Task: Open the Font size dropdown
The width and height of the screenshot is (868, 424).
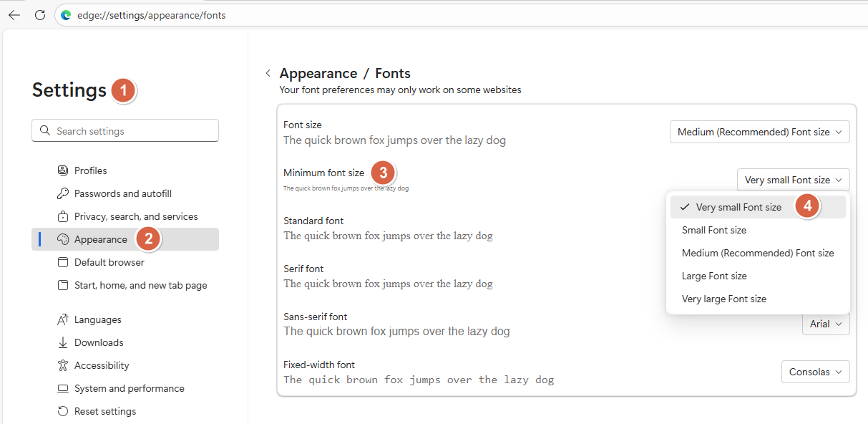Action: tap(759, 132)
